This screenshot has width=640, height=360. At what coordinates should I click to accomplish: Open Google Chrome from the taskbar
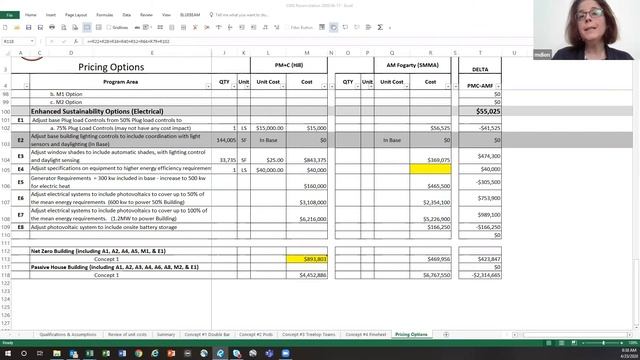coord(138,353)
